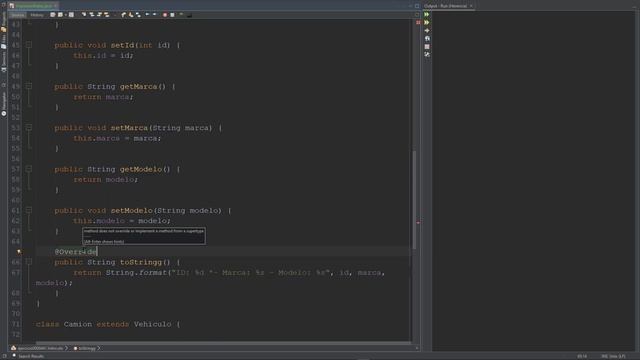Click toStringg method name in code
640x360 pixels.
click(x=141, y=262)
